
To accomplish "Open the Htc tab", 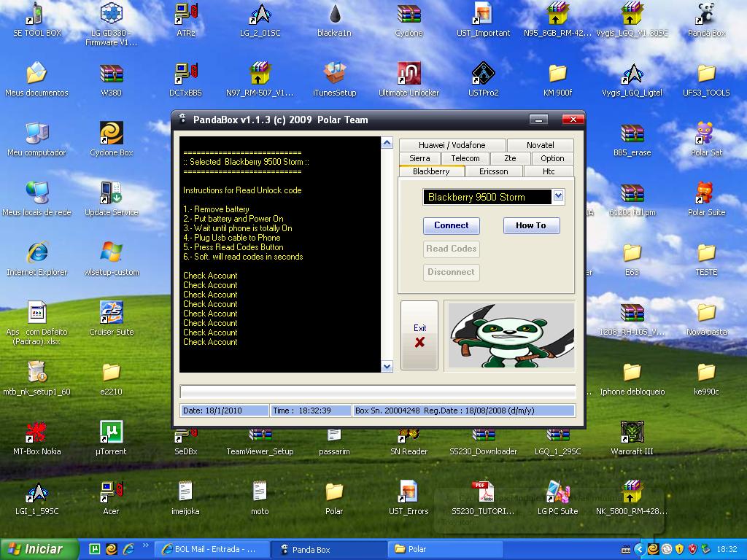I will pos(549,171).
